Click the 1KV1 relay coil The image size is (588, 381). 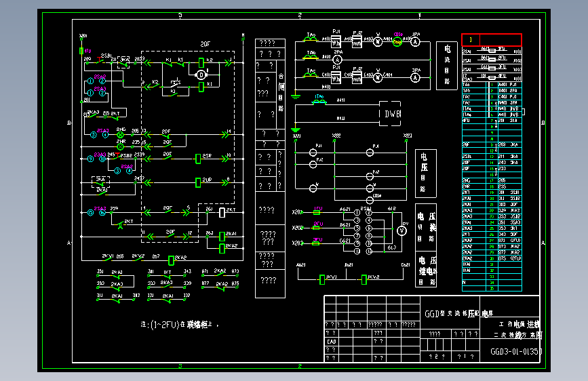pyautogui.click(x=321, y=279)
